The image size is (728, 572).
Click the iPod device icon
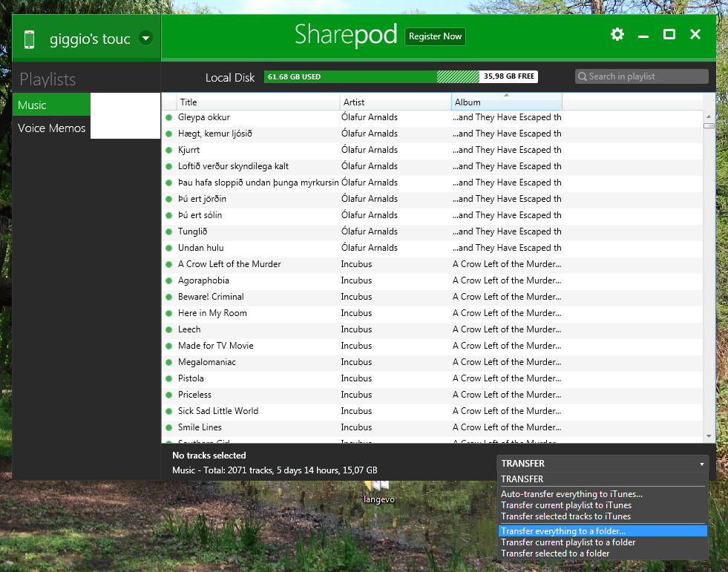click(29, 39)
